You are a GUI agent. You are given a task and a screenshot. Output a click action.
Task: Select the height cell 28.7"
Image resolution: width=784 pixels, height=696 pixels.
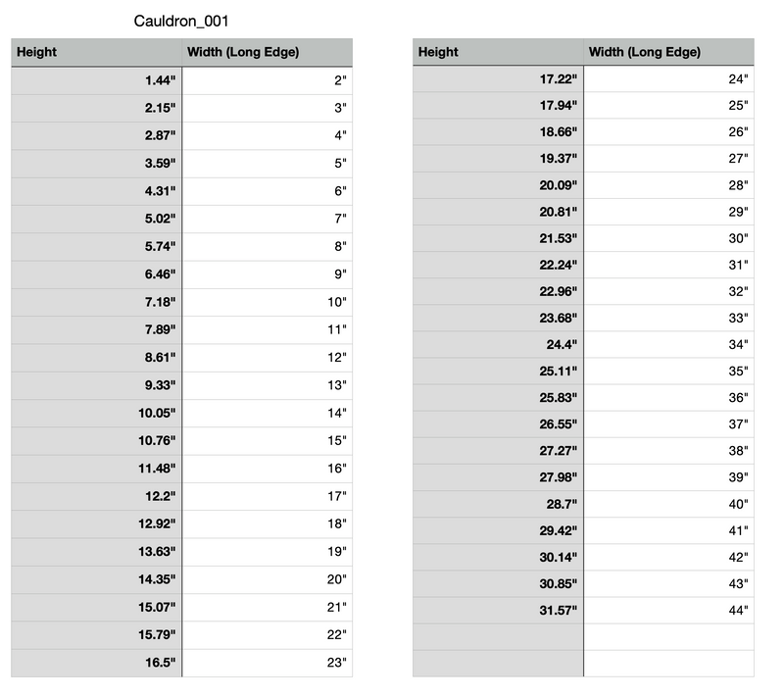pyautogui.click(x=498, y=504)
